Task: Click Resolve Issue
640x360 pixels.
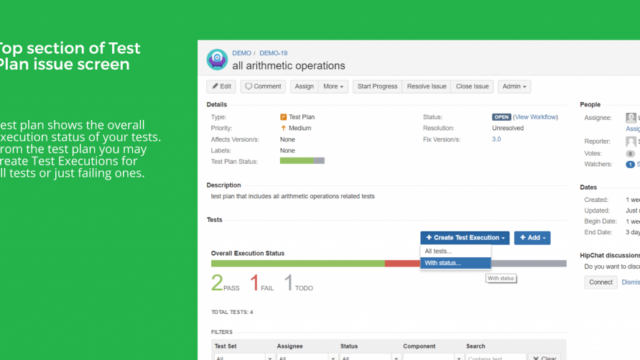Action: coord(426,87)
